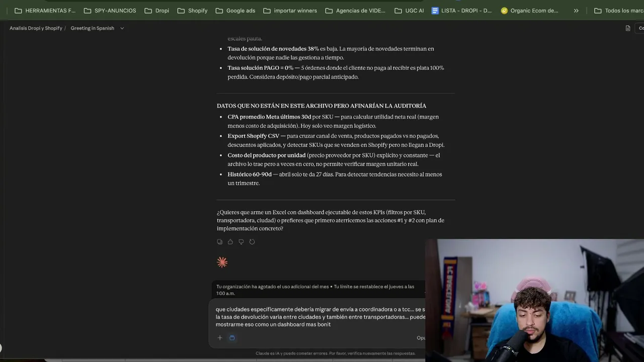The width and height of the screenshot is (644, 362).
Task: Click into the message input text box
Action: coord(320,317)
